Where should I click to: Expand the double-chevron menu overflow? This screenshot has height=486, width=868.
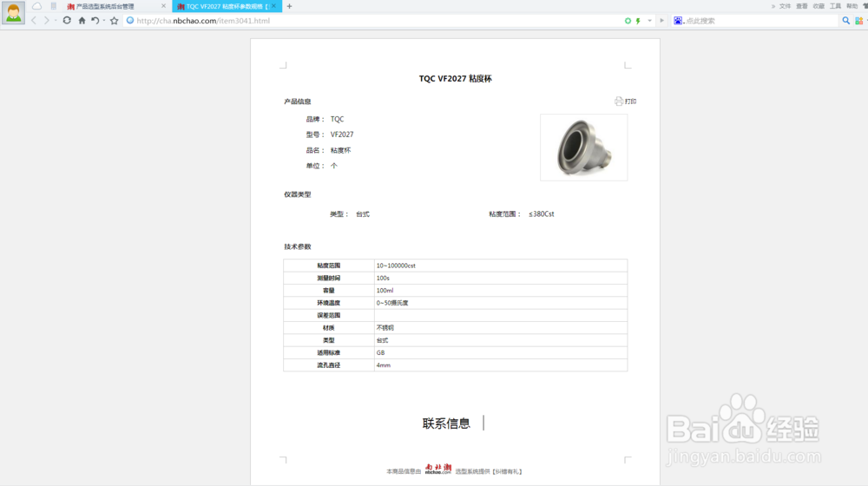tap(773, 6)
